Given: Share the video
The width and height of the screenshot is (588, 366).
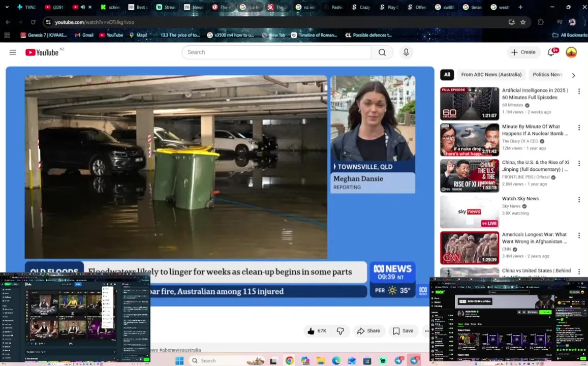Looking at the screenshot, I should point(368,331).
